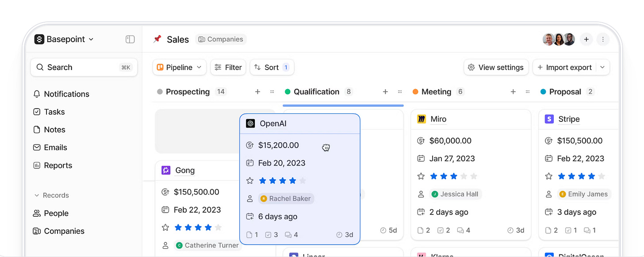Click the Prospecting column header
644x257 pixels.
coord(188,92)
